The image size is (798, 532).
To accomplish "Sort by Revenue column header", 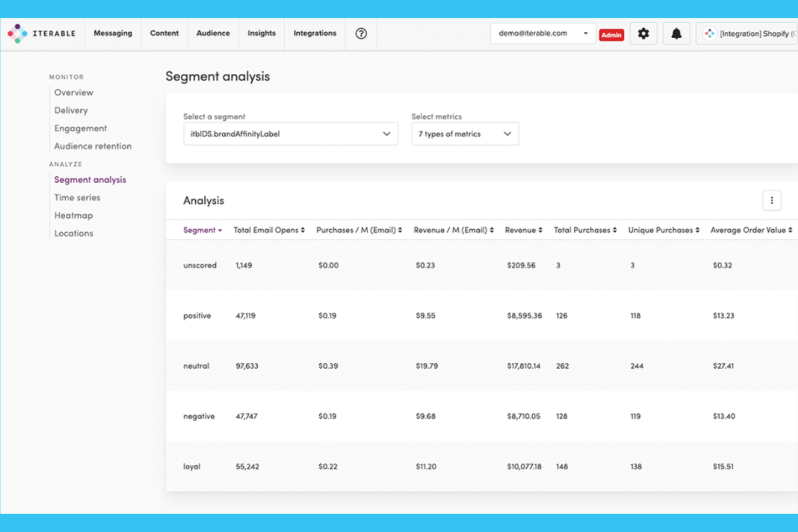I will click(x=524, y=230).
